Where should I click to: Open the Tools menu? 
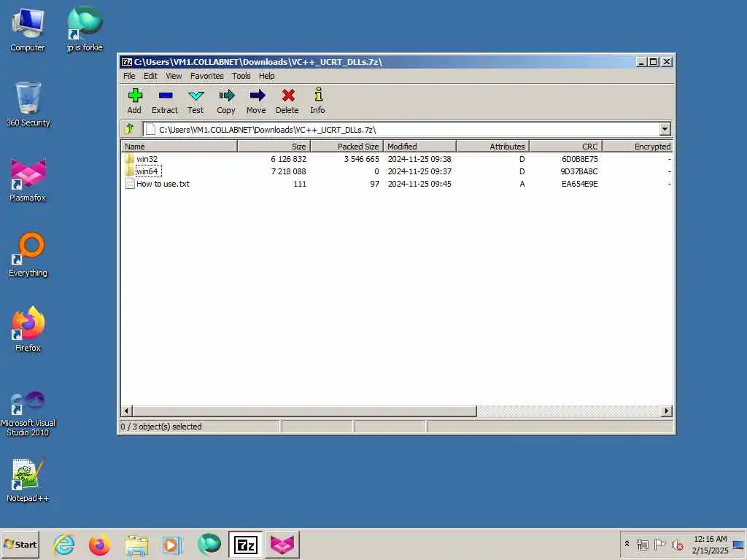point(241,76)
